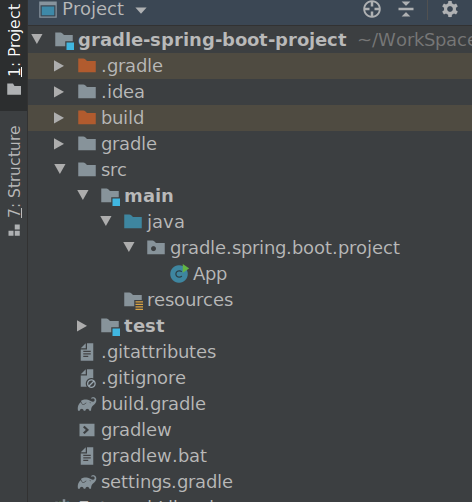Viewport: 472px width, 502px height.
Task: Expand the test module arrow
Action: 82,326
